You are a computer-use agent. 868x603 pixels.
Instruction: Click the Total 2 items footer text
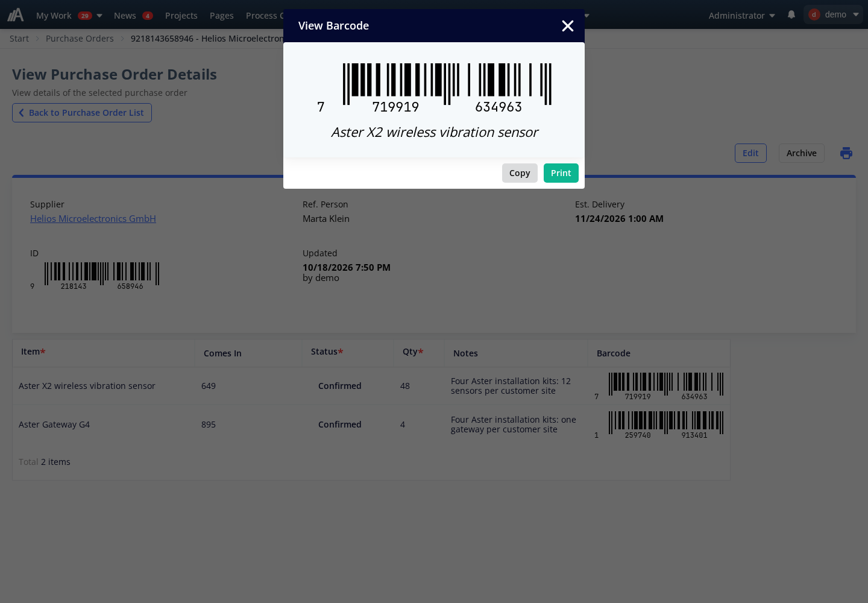(45, 462)
